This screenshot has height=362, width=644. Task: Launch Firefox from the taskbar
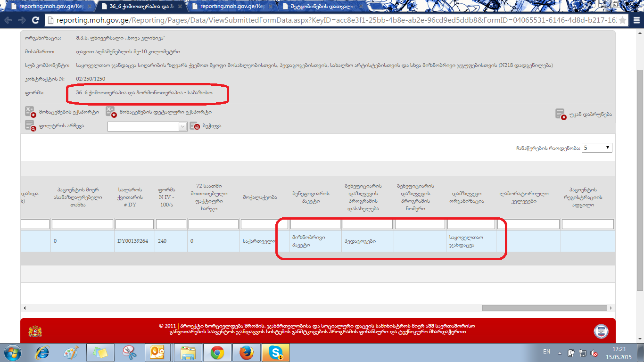247,352
